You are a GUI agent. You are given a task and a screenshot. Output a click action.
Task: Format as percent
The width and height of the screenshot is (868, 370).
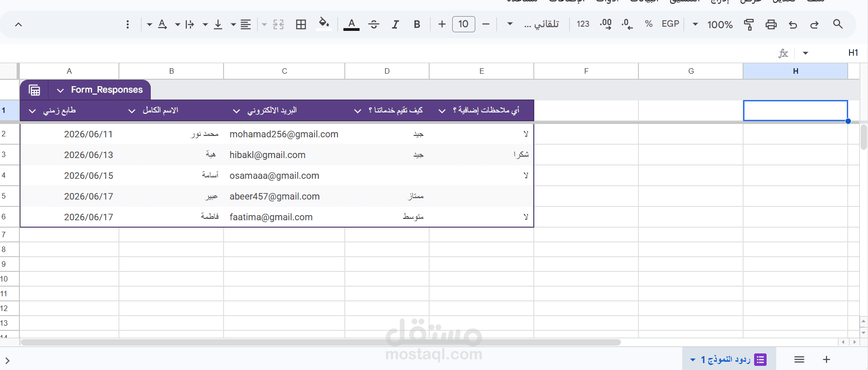pos(649,24)
